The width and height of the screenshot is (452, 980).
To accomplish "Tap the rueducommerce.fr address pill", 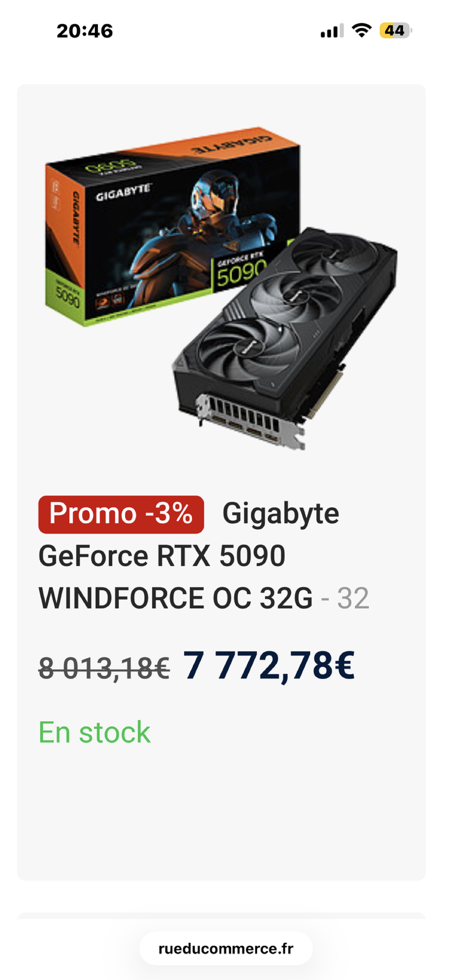I will [x=226, y=948].
